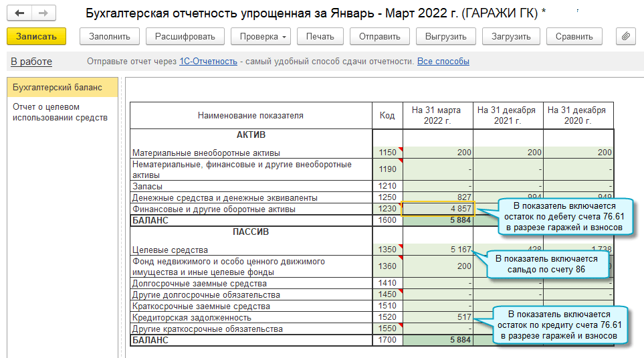Open attachments via the paperclip icon
The width and height of the screenshot is (644, 358).
tap(625, 37)
